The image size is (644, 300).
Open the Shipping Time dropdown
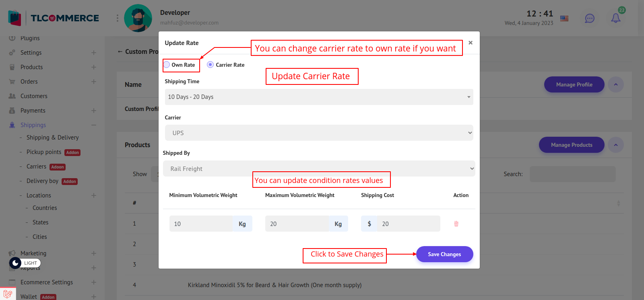coord(319,97)
